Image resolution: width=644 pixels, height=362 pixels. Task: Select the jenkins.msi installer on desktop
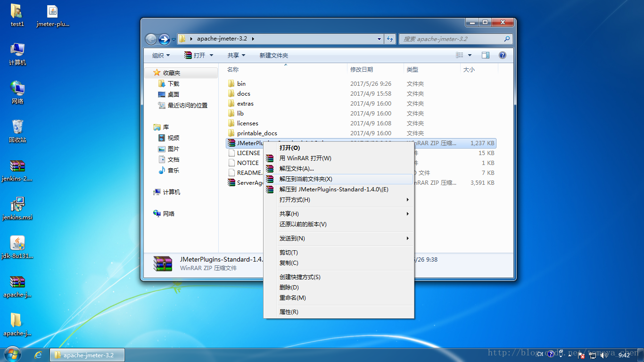click(x=17, y=209)
